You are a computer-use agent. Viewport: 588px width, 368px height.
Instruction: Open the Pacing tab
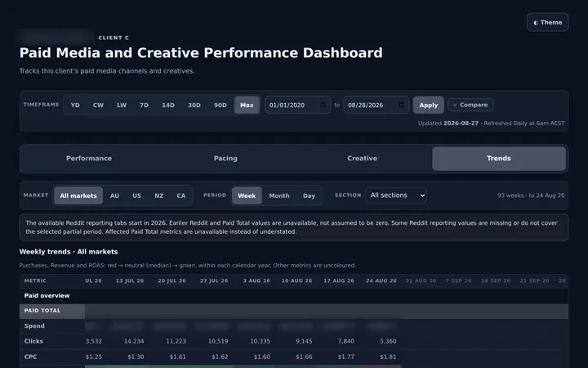pos(225,159)
